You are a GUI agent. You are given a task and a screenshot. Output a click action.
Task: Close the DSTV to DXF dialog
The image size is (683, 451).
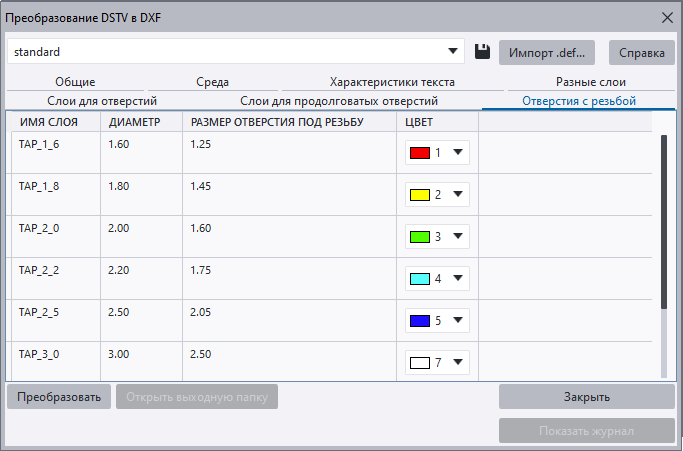tap(667, 18)
